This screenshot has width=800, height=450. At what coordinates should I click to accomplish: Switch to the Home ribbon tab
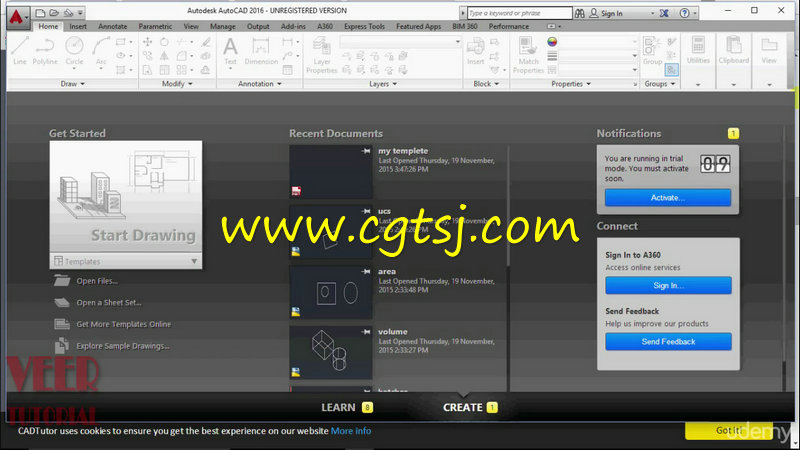tap(48, 26)
